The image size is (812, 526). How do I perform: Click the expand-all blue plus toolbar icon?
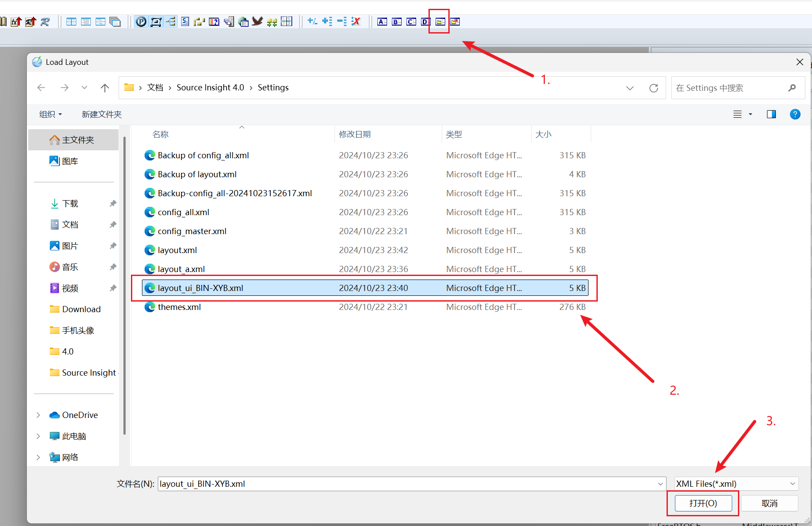(327, 21)
